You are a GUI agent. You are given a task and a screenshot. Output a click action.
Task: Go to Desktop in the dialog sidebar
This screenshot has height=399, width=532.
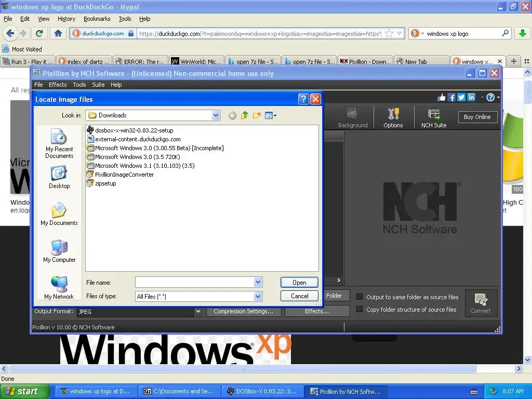59,178
